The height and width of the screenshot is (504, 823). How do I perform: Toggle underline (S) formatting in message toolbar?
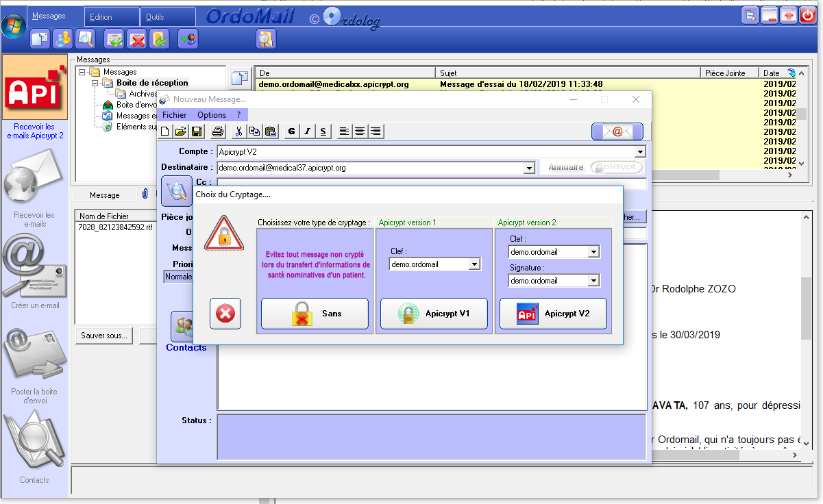point(323,131)
